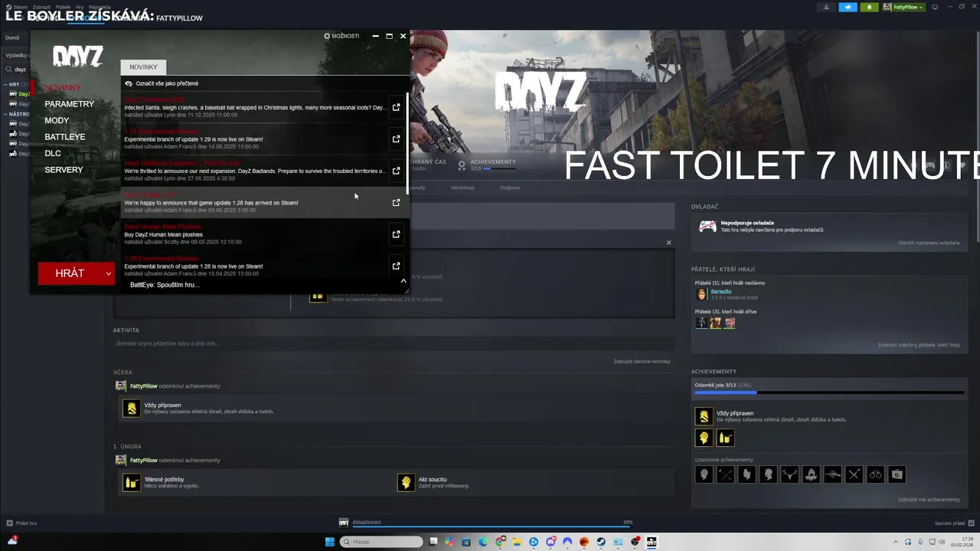This screenshot has height=551, width=980.
Task: Click the eye icon beside Označit vše jako přečtené
Action: coord(129,83)
